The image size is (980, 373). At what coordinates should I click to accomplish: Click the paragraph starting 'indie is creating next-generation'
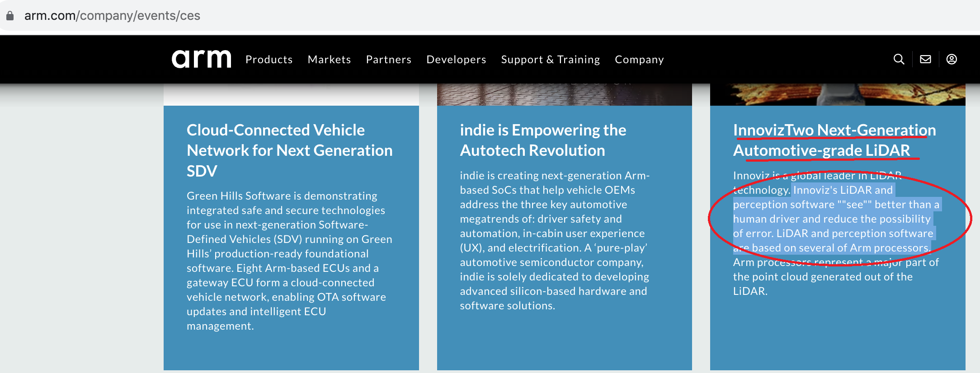pyautogui.click(x=555, y=240)
